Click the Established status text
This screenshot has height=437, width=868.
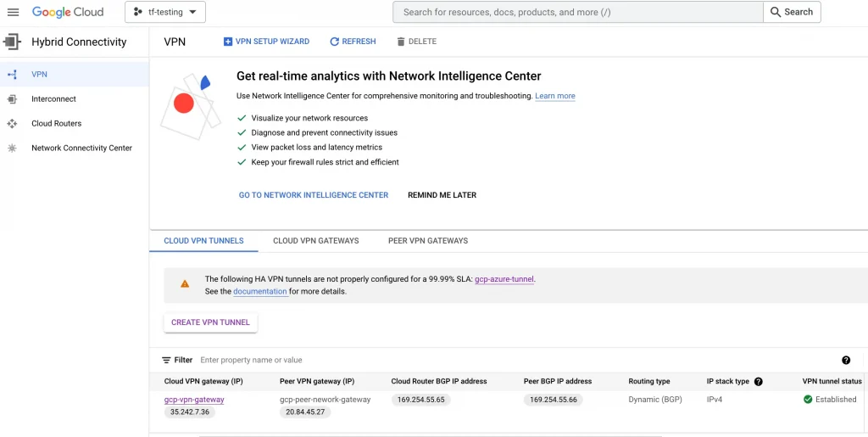click(x=836, y=400)
